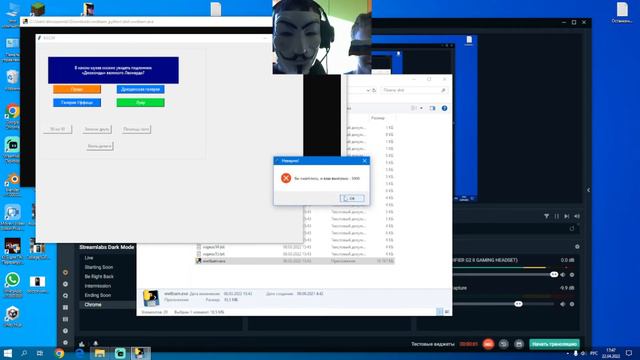Open the Python app icon on the taskbar
The height and width of the screenshot is (360, 640).
coord(140,353)
